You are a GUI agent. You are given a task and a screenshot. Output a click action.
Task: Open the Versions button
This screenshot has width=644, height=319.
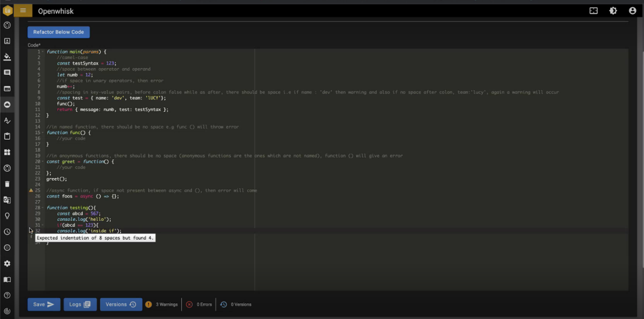pos(121,304)
